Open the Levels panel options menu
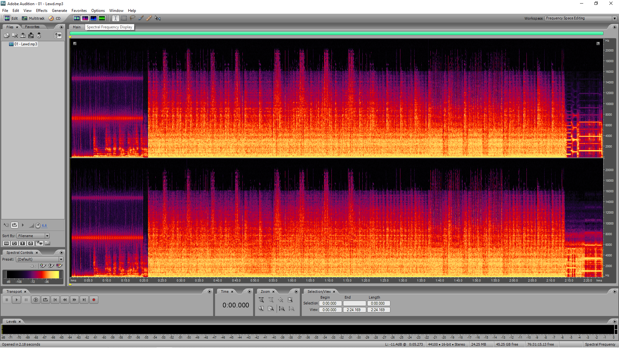Screen dimensions: 619x364 (615, 321)
